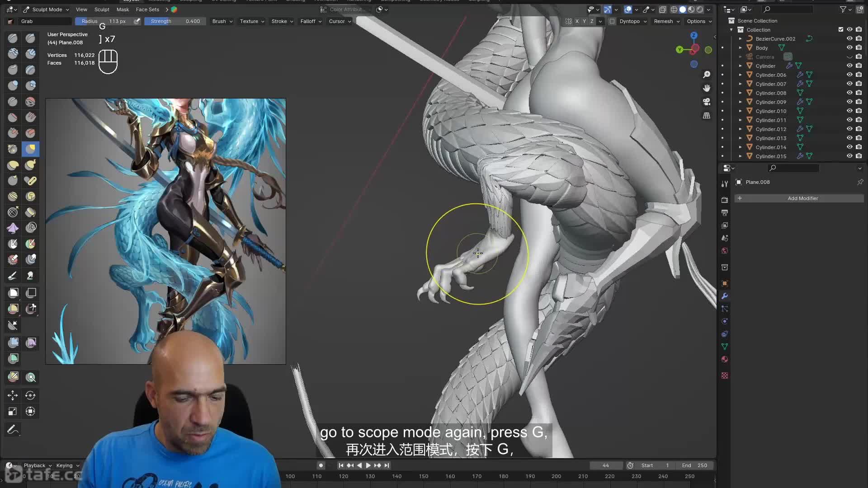Viewport: 868px width, 488px height.
Task: Toggle Z axis symmetry
Action: (592, 21)
